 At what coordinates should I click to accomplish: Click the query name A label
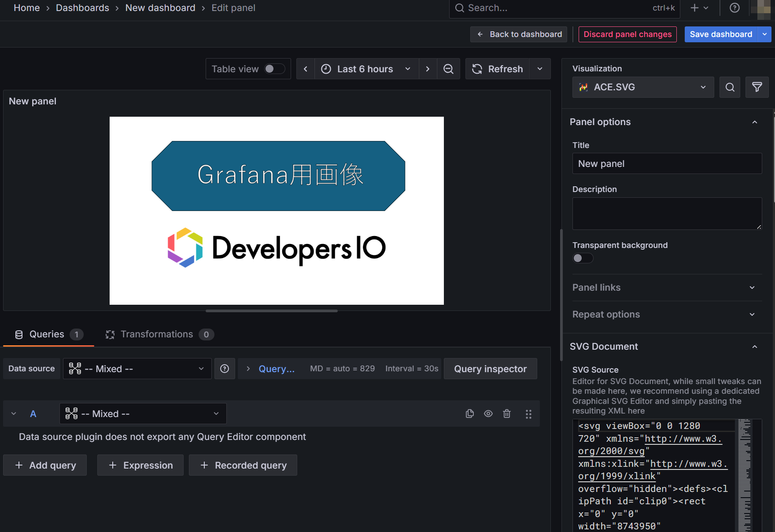[33, 414]
